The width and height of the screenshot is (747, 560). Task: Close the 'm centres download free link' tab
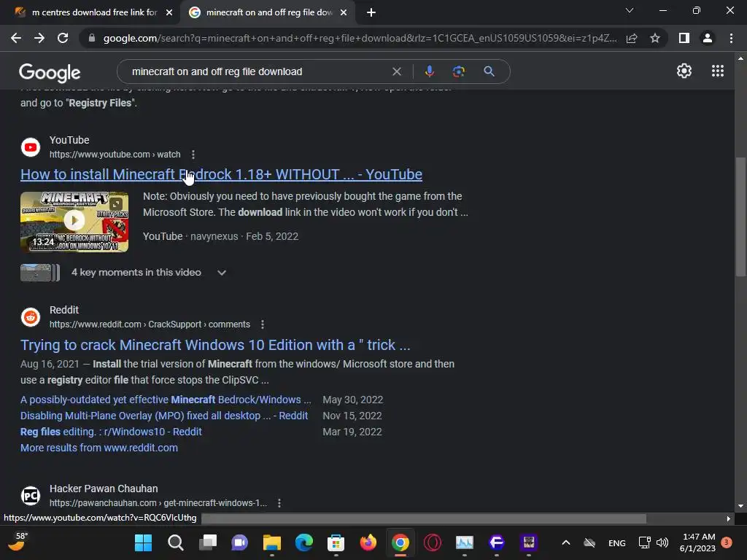(169, 12)
